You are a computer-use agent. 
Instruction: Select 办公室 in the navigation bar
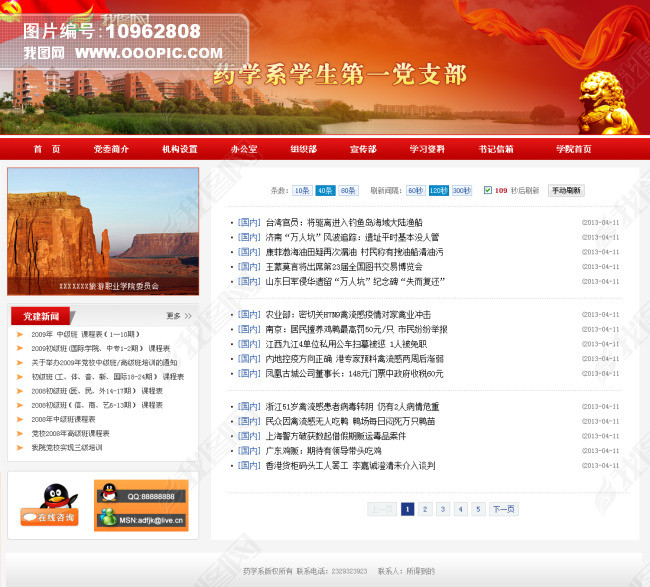(244, 149)
